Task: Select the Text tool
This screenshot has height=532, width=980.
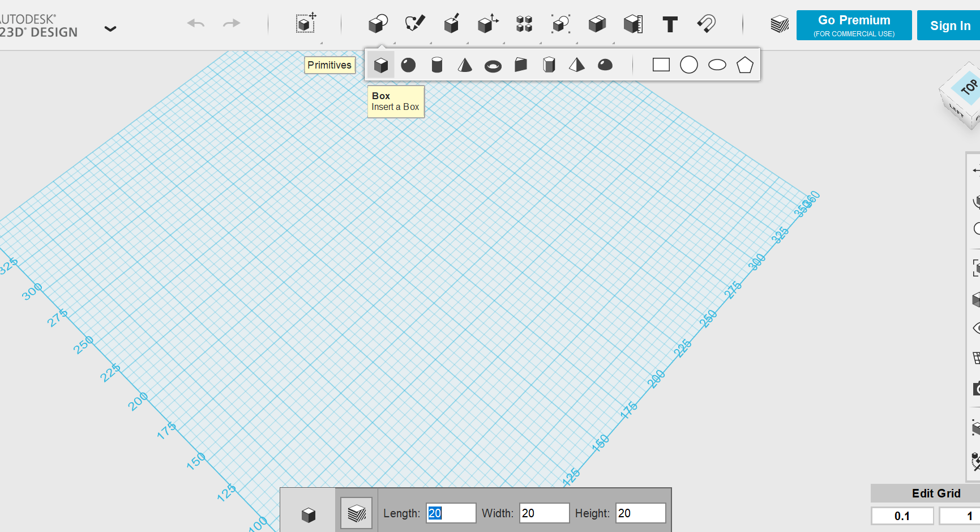Action: [x=670, y=24]
